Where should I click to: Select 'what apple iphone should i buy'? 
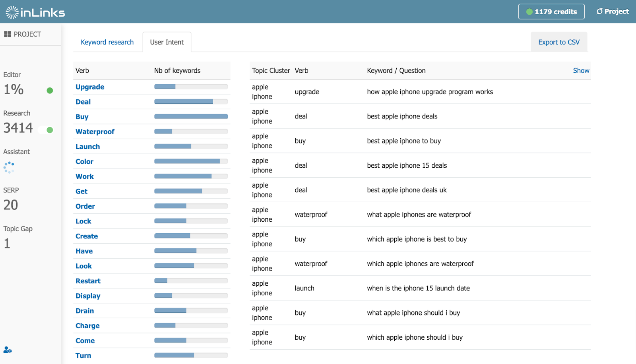(413, 313)
